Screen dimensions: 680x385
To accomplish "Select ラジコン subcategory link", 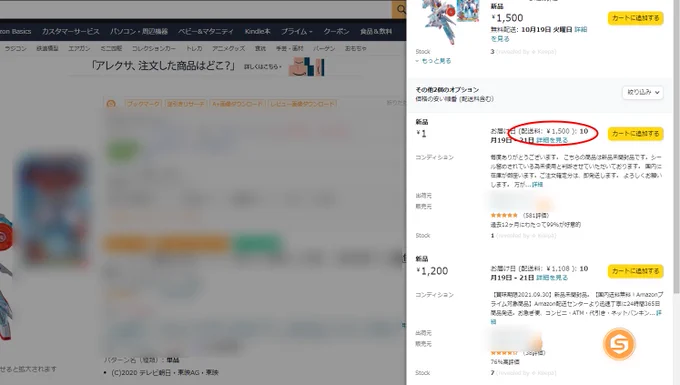I will click(16, 49).
